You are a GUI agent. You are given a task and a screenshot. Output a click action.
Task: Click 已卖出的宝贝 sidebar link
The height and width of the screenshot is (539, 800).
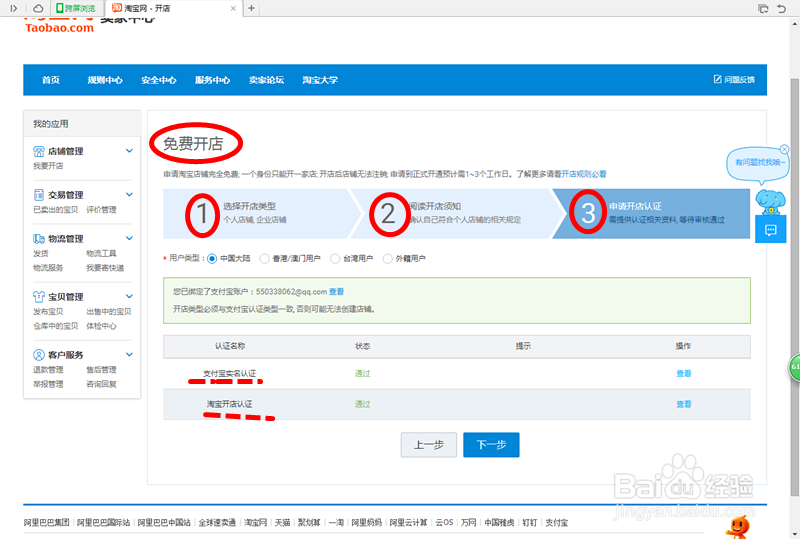[x=56, y=209]
